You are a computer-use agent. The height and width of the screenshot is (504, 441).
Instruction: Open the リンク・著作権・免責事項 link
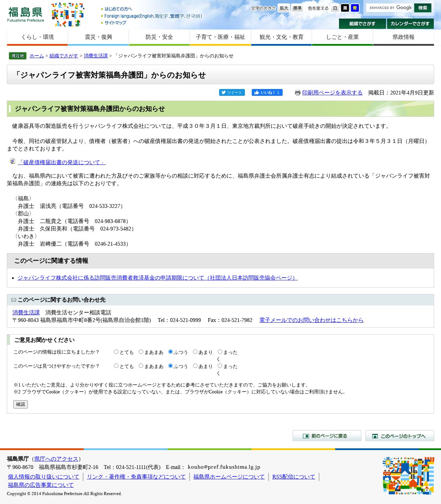click(136, 477)
